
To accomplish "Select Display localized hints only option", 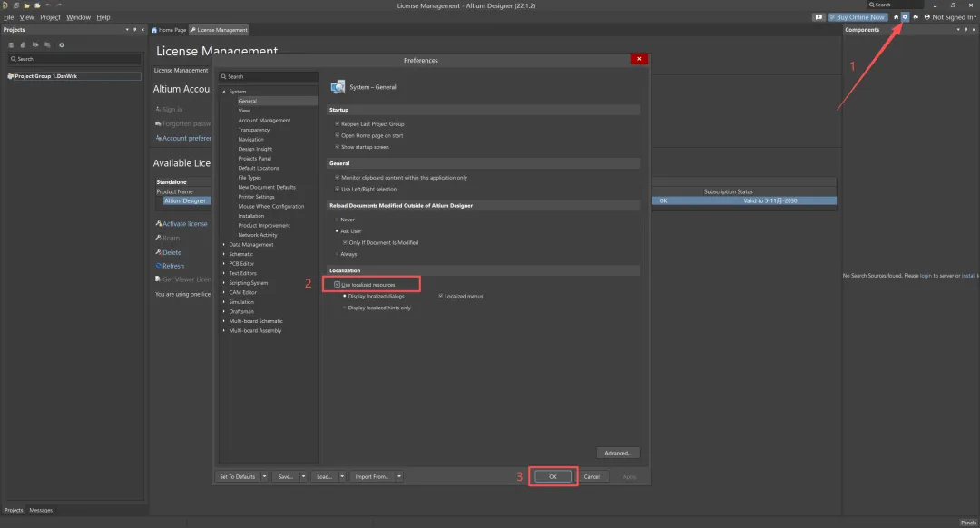I will [345, 308].
